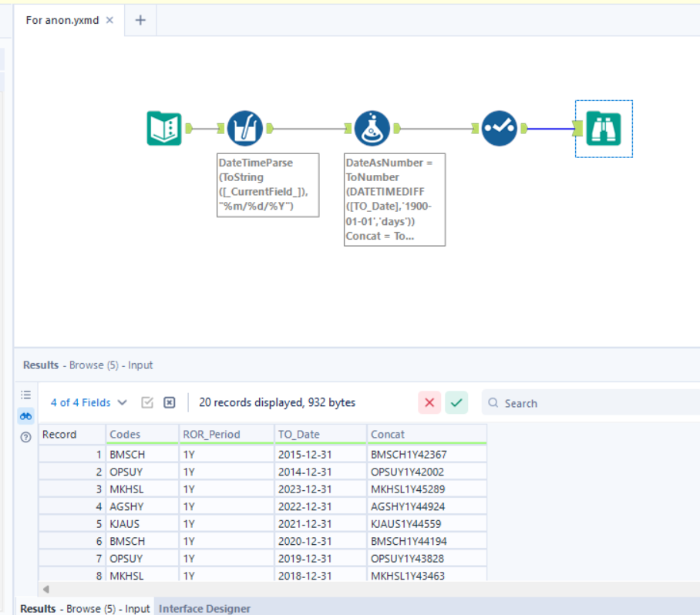Image resolution: width=700 pixels, height=615 pixels.
Task: Open the Browse tool with binoculars icon
Action: pyautogui.click(x=604, y=129)
